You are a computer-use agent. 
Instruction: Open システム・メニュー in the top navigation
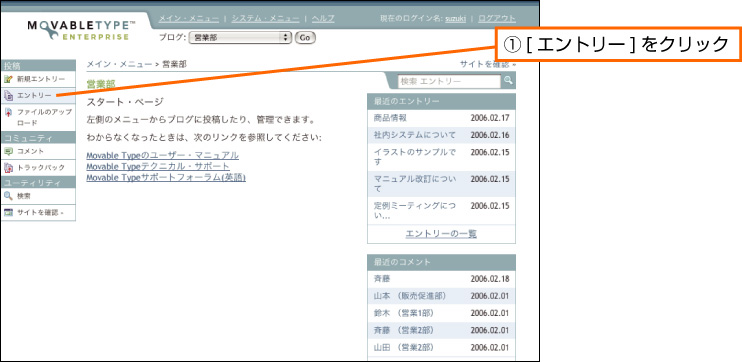[x=265, y=18]
